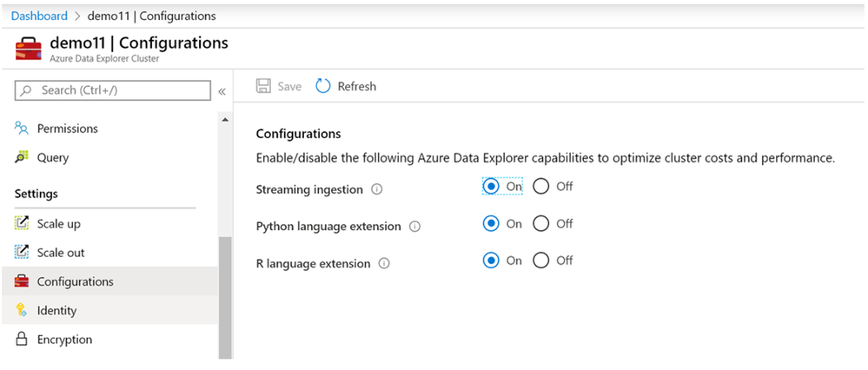
Task: Disable R language extension with Off
Action: (540, 260)
